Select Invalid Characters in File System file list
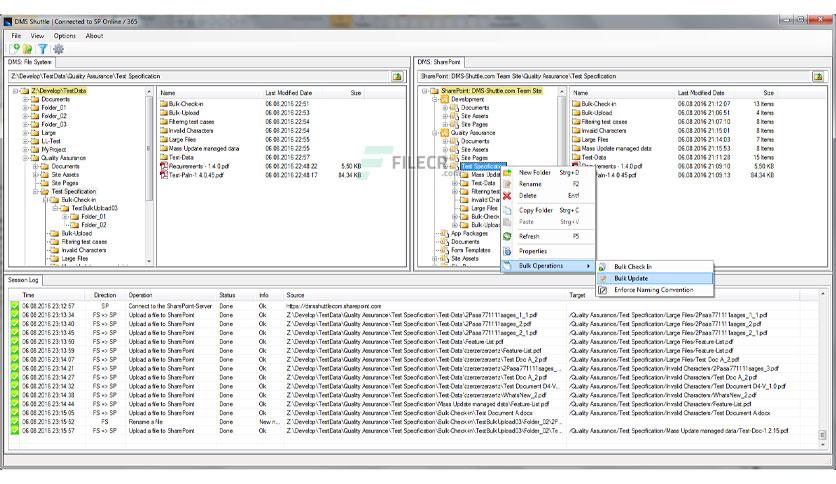 pyautogui.click(x=191, y=131)
